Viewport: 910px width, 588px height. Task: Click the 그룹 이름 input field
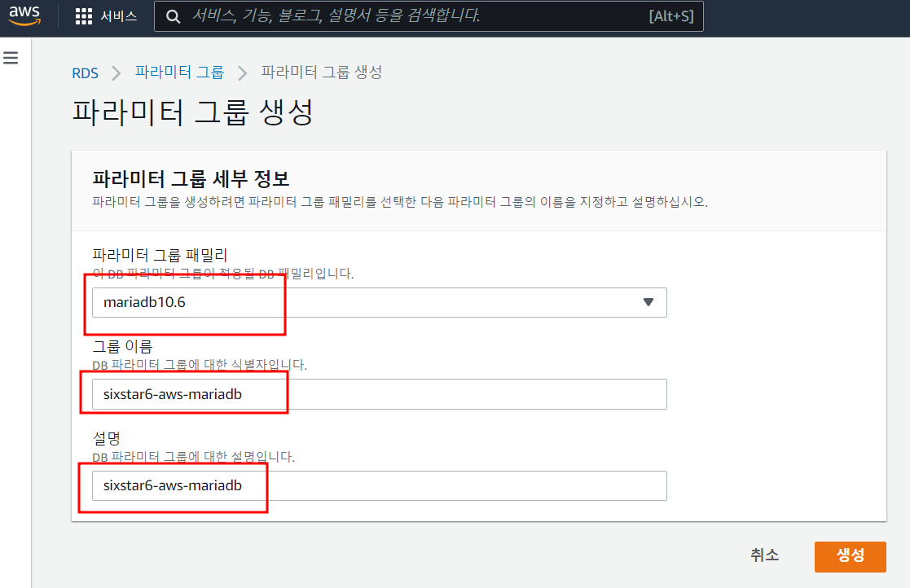tap(379, 394)
